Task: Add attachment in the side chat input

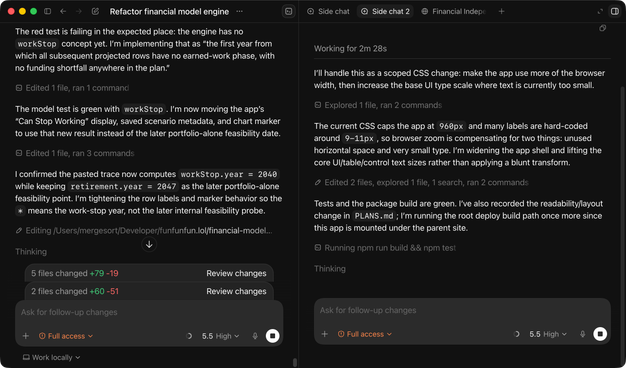Action: tap(325, 334)
